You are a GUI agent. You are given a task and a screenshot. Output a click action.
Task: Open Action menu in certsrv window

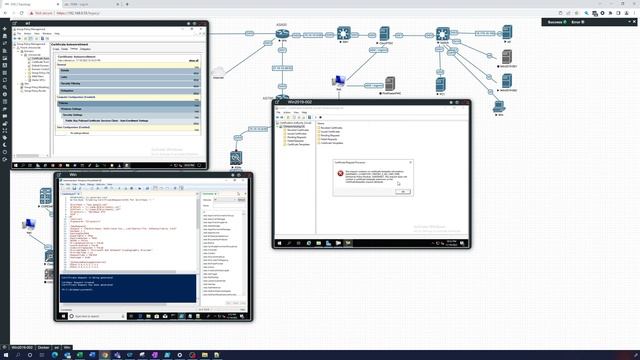[287, 112]
